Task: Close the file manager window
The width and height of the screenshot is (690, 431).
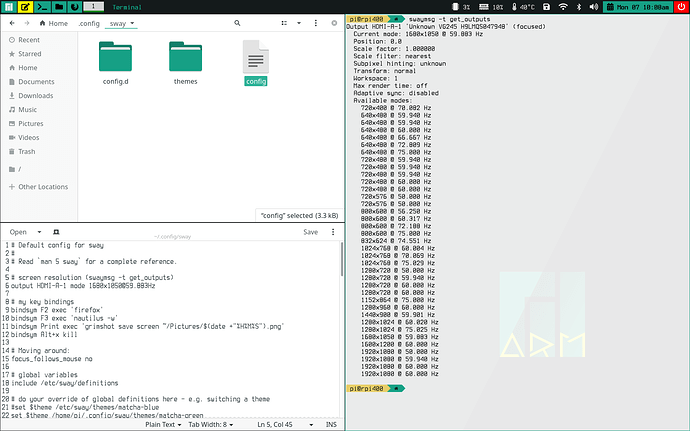Action: point(334,23)
